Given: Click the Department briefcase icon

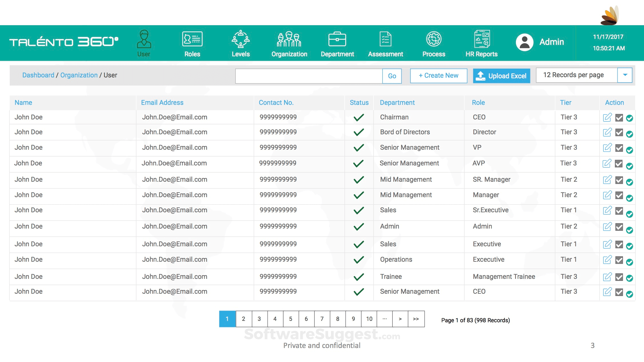Looking at the screenshot, I should [x=337, y=39].
